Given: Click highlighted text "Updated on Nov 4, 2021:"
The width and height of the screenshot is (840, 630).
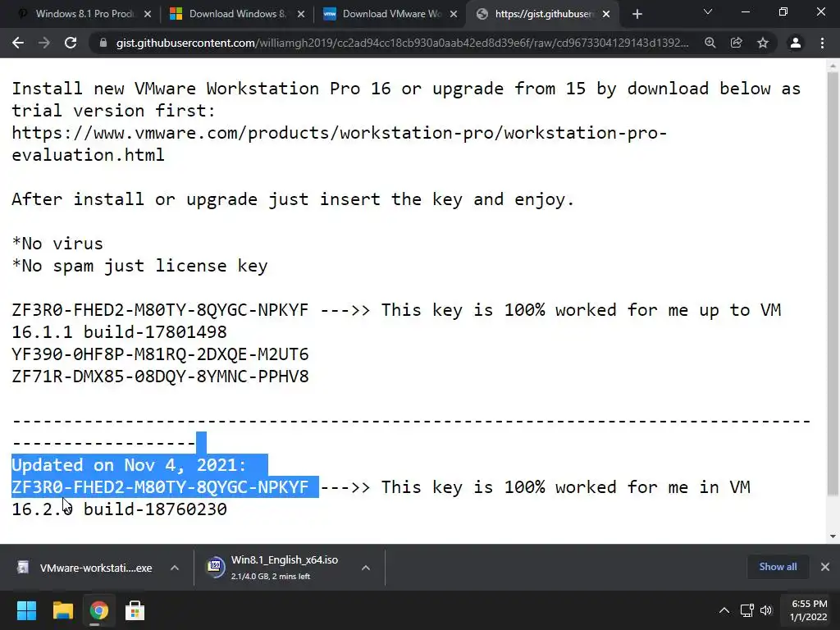Looking at the screenshot, I should tap(129, 465).
